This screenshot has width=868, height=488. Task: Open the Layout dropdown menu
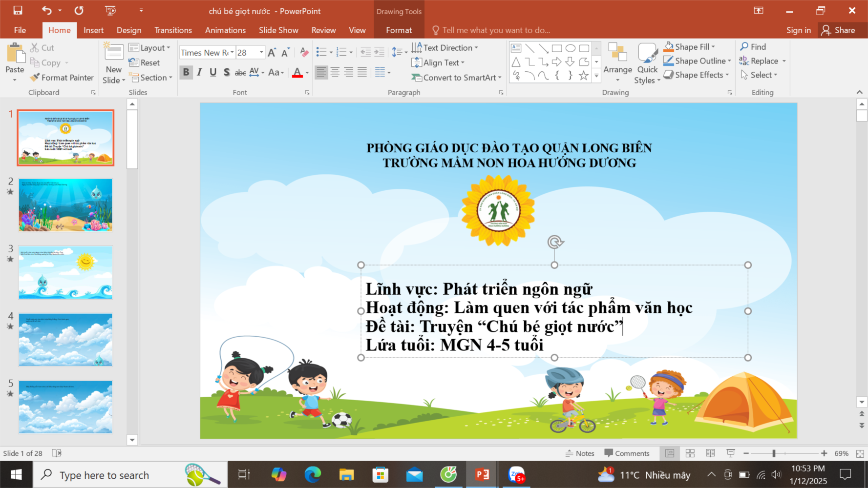point(150,48)
